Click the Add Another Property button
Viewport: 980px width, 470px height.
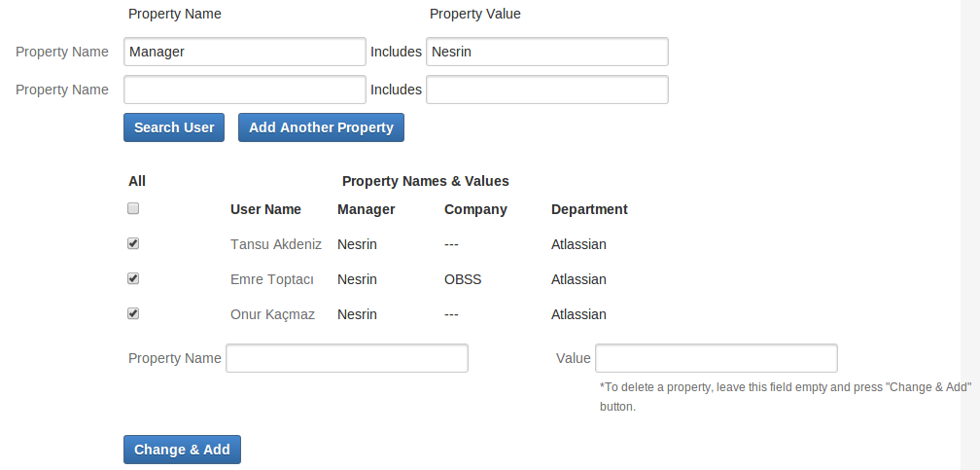point(321,127)
